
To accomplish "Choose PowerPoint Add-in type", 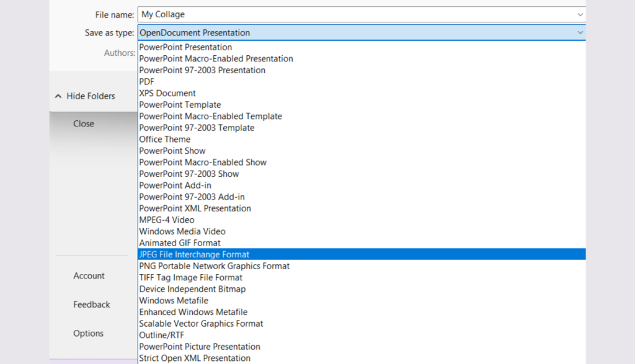I will (362, 185).
